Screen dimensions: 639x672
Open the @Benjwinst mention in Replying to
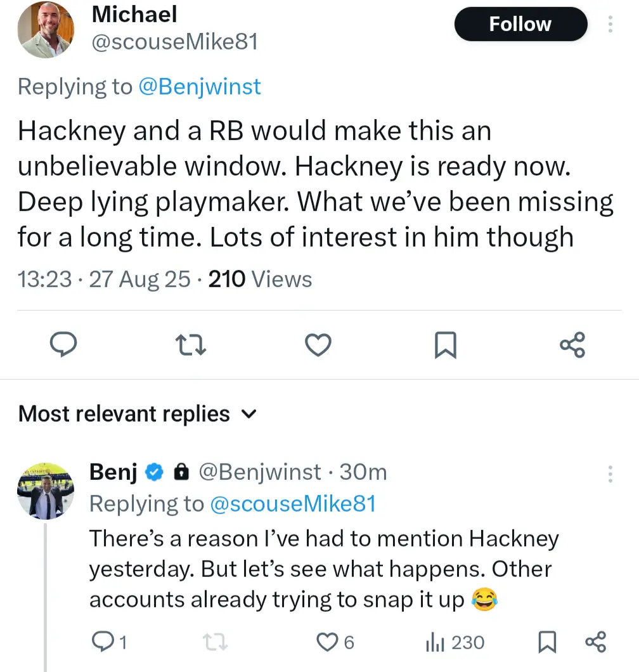[200, 87]
